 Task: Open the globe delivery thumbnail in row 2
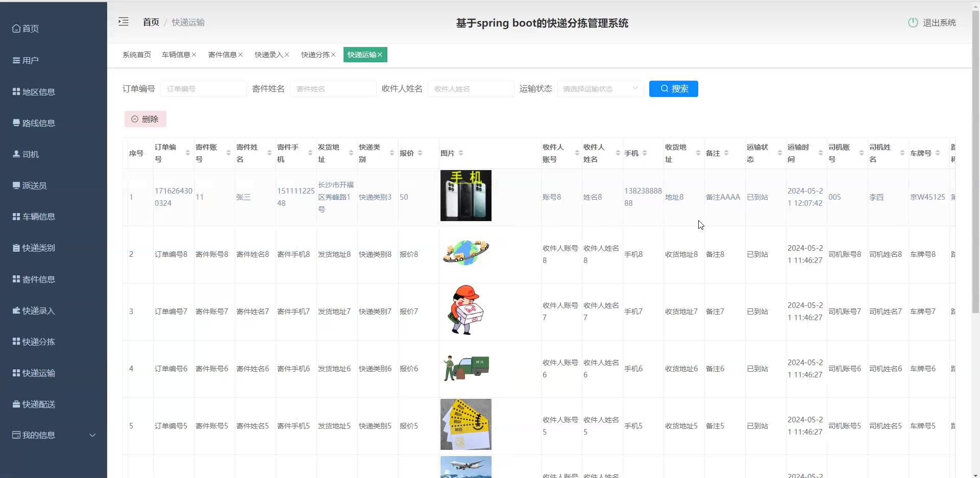coord(466,253)
